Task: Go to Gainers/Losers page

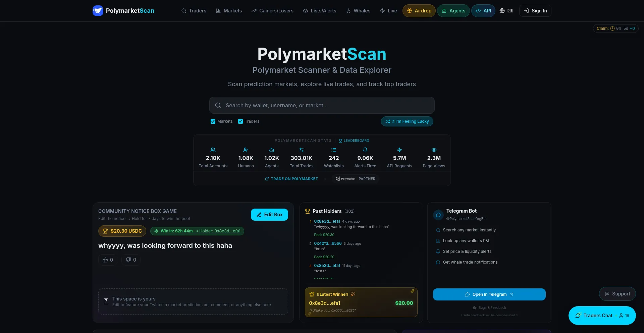Action: (x=272, y=11)
